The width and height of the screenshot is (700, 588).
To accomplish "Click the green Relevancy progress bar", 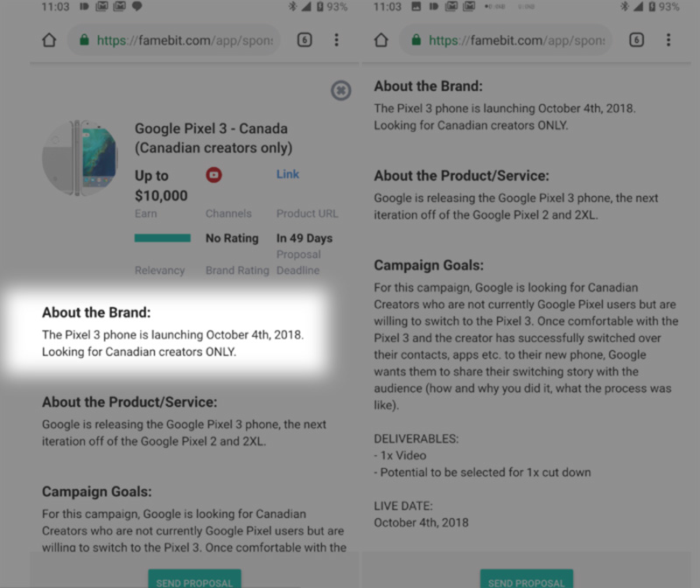I will tap(162, 238).
